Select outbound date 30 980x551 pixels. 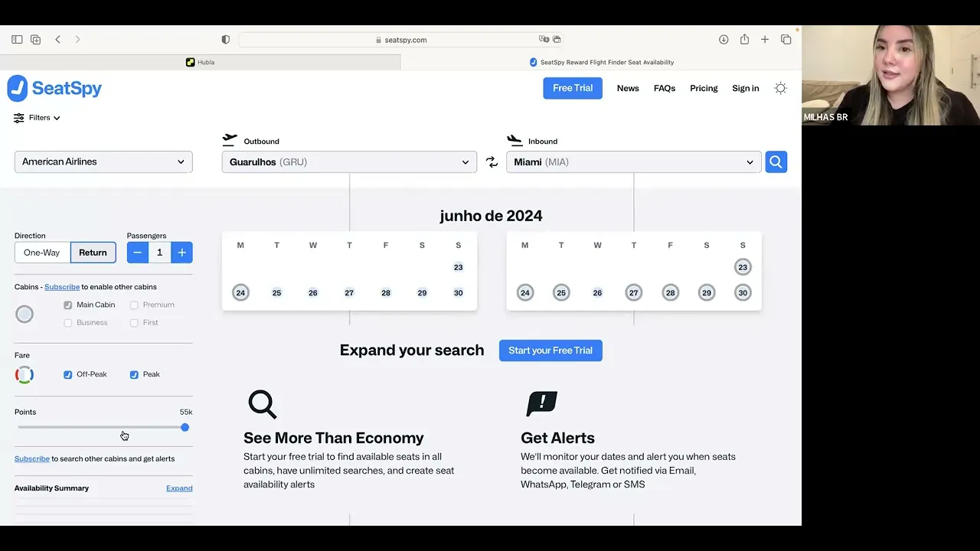(458, 293)
